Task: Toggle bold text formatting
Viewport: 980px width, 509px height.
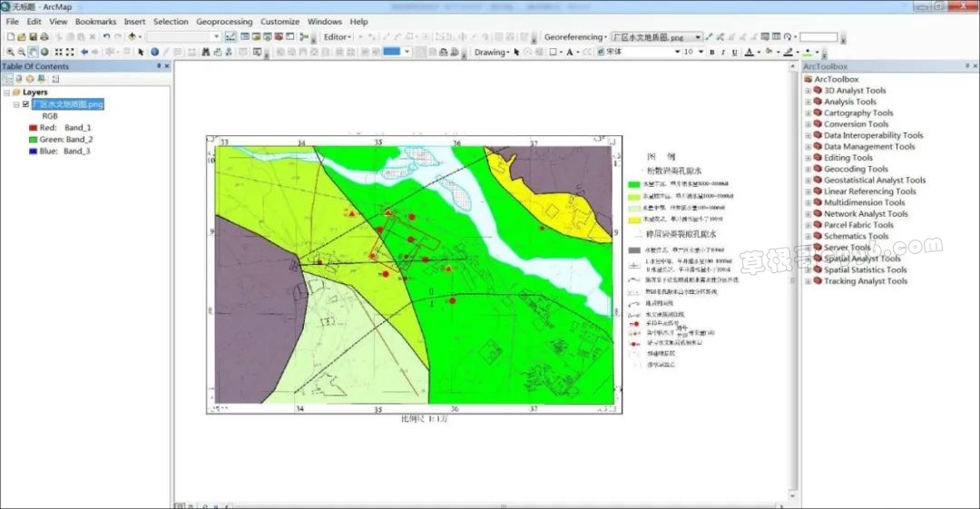Action: 711,53
